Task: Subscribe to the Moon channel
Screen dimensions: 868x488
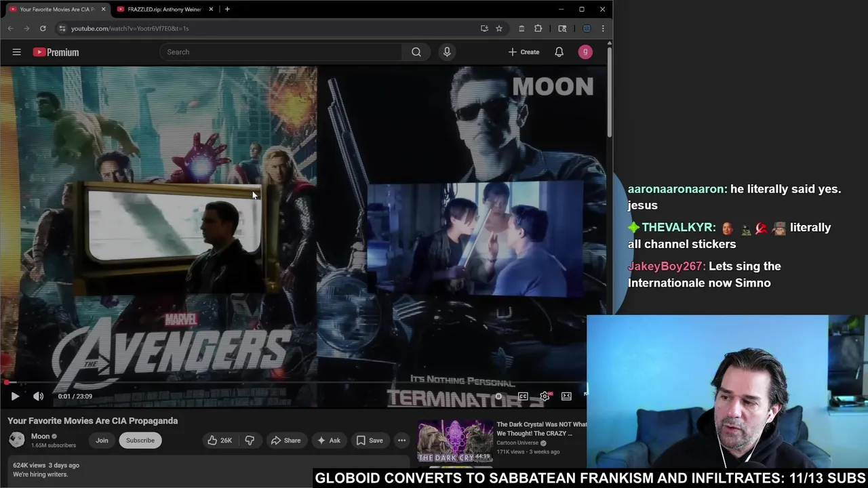Action: [x=140, y=441]
